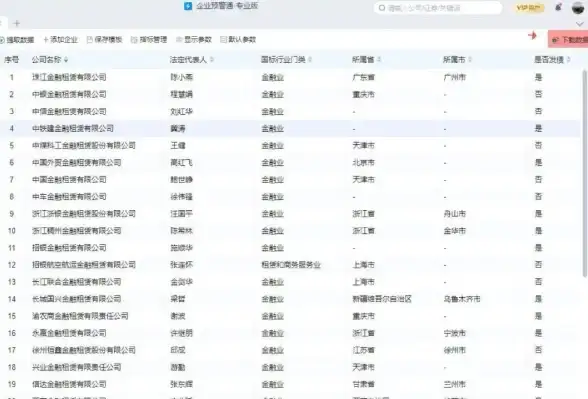Click the row 14 legal representative cell 梁哲
Screen dimensions: 588x399
click(178, 299)
